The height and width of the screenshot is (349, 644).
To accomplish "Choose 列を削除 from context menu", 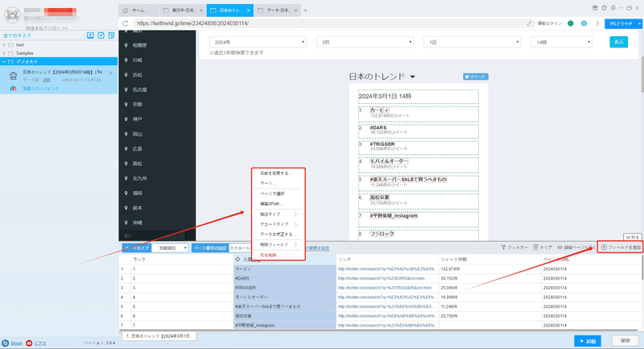I will point(268,256).
